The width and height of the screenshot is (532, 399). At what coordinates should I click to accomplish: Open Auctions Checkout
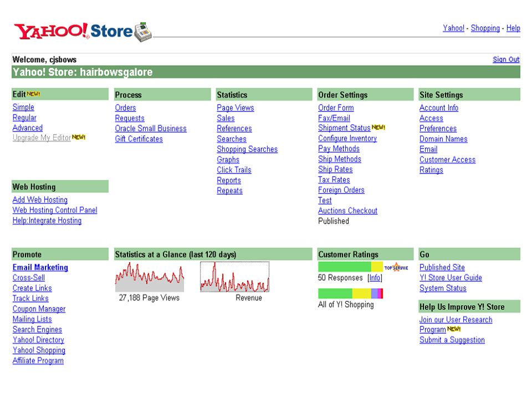click(x=348, y=211)
